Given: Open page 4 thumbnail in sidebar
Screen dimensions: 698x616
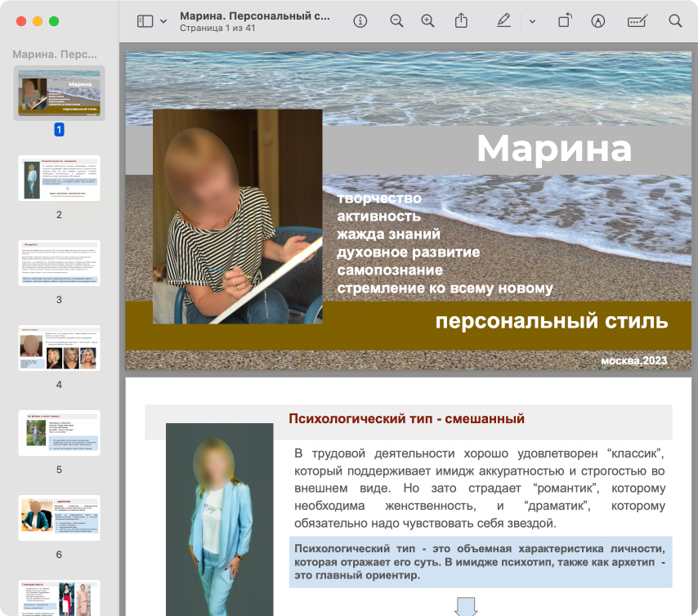Looking at the screenshot, I should (59, 347).
